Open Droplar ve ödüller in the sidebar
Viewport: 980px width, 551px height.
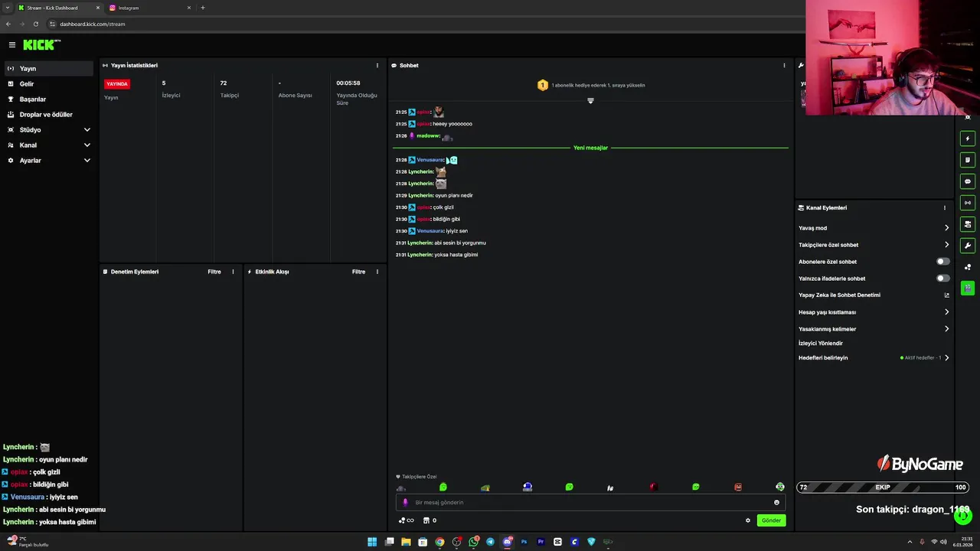(49, 114)
